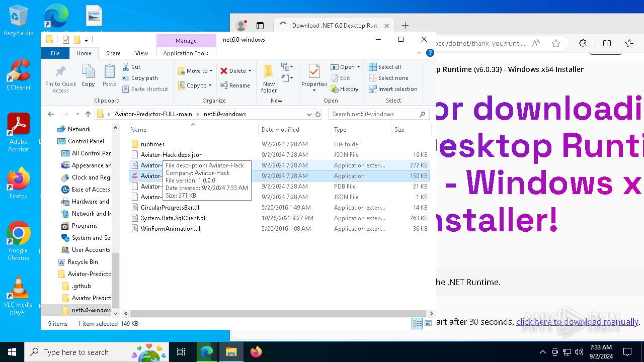The image size is (644, 362).
Task: Open the Properties dropdown arrow
Action: click(314, 90)
